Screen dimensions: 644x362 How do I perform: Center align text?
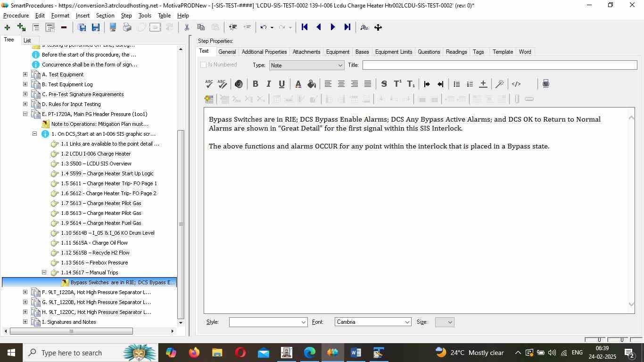tap(341, 84)
